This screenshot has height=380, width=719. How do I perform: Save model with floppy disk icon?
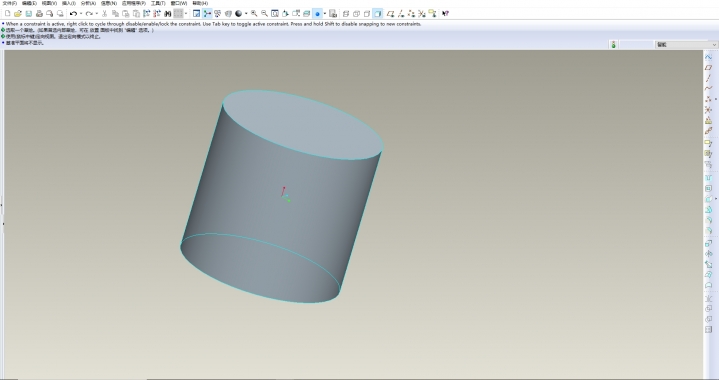28,14
